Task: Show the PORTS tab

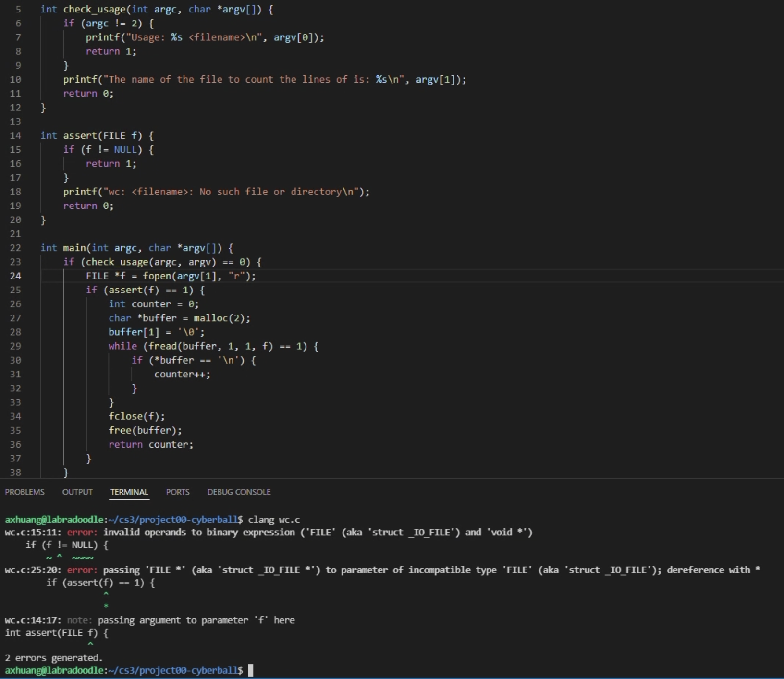Action: click(178, 492)
